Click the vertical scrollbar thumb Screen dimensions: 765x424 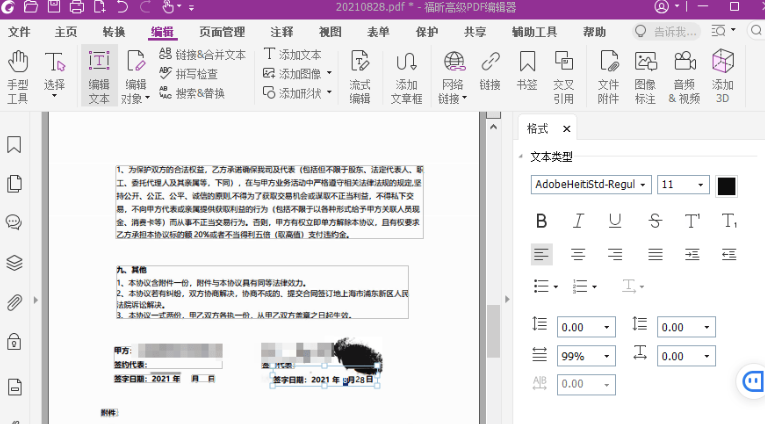tap(493, 331)
